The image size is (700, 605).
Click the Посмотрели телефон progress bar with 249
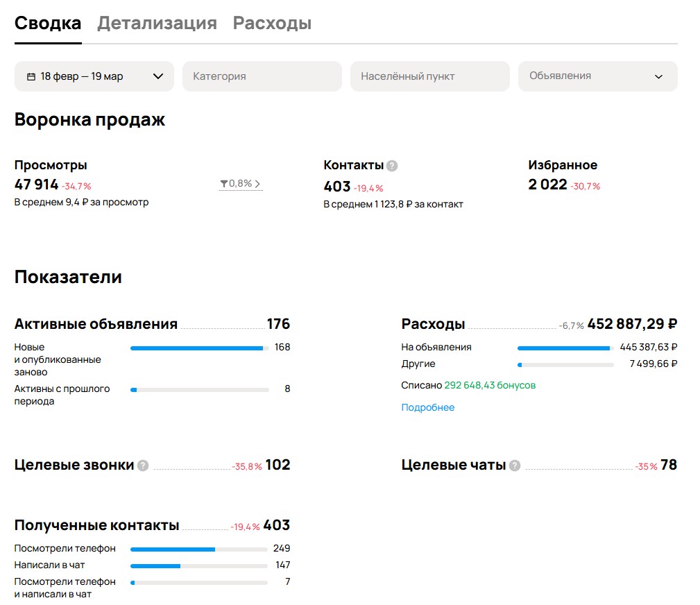[198, 549]
